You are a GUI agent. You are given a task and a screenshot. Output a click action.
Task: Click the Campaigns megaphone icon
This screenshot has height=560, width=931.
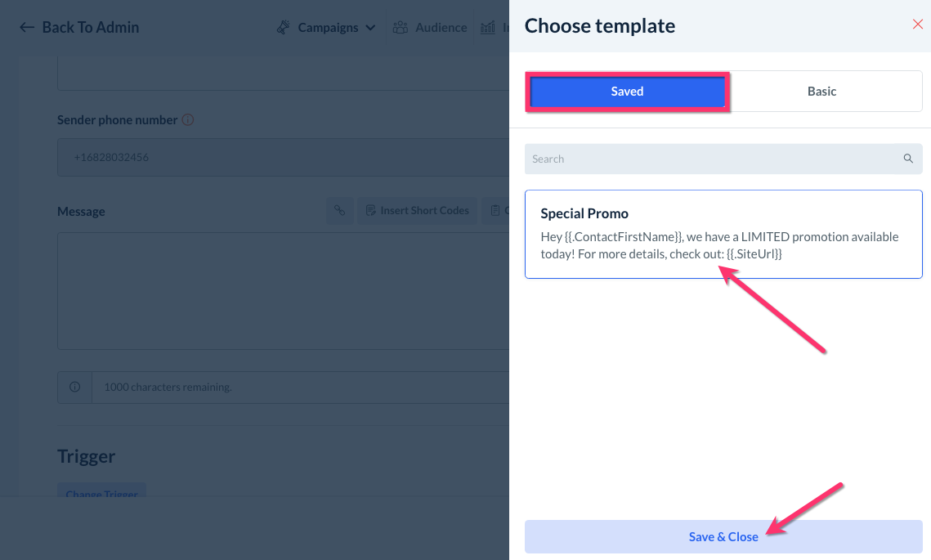[284, 28]
